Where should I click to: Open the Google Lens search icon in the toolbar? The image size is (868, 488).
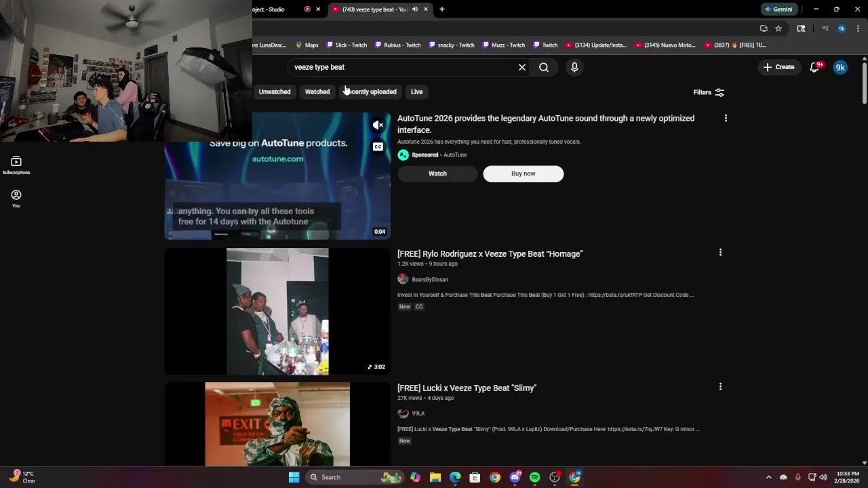(801, 28)
